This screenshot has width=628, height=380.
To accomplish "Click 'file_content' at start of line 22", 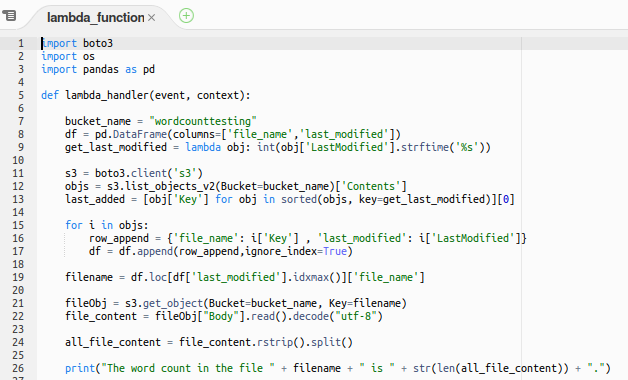I will click(101, 316).
